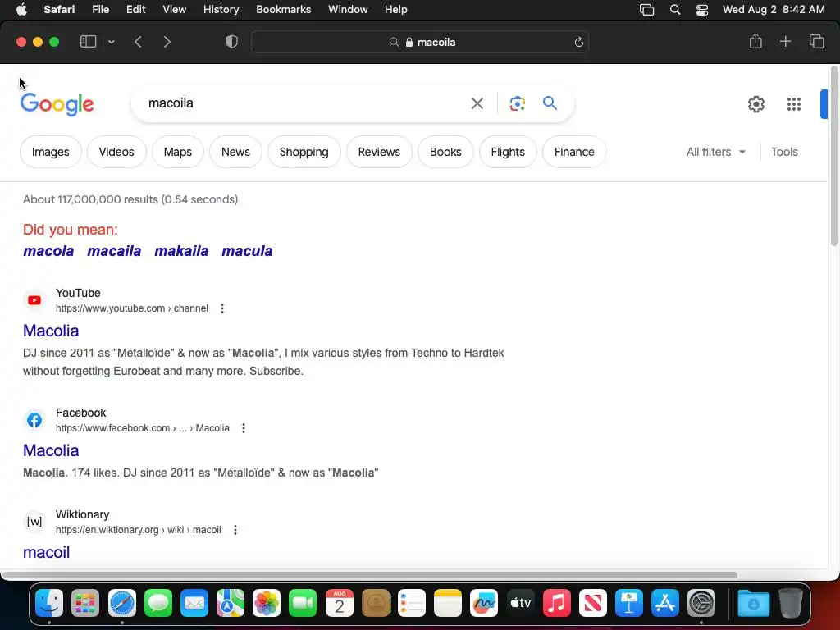Select the 'macula' suggestion

pos(247,251)
